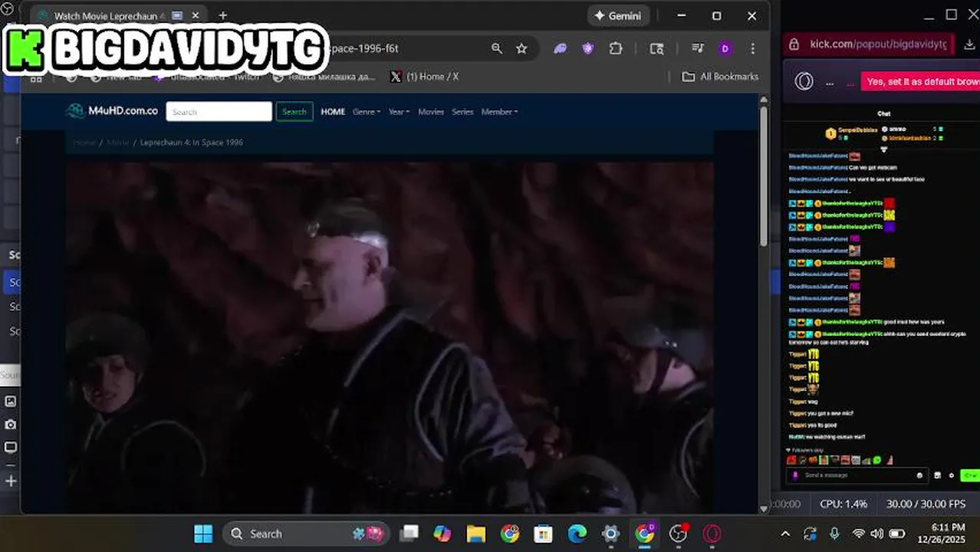
Task: Close the Watch Movie Leprechaun tab
Action: tap(196, 15)
